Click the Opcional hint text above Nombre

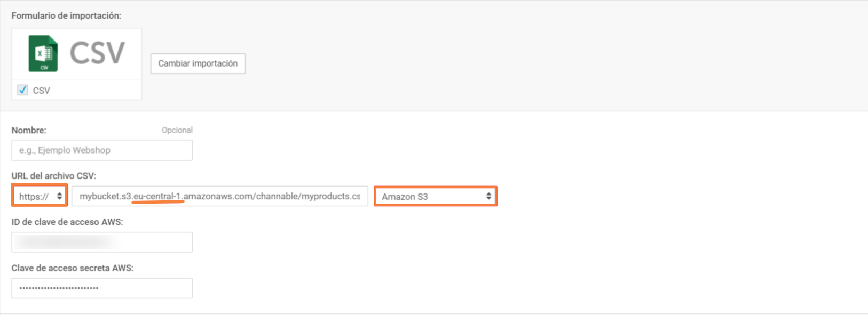(177, 130)
